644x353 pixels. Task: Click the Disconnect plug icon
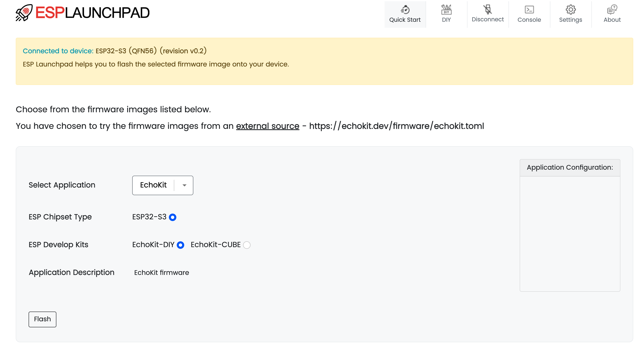pyautogui.click(x=488, y=10)
